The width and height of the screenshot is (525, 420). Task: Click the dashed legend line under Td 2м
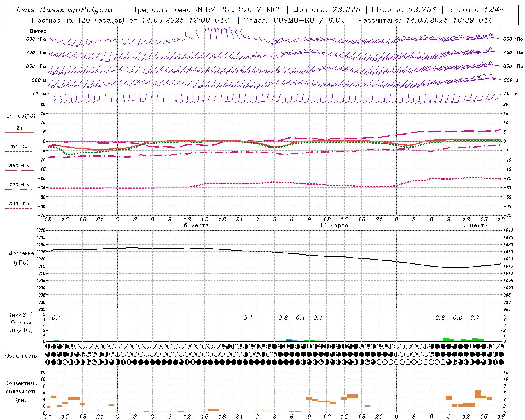click(19, 152)
